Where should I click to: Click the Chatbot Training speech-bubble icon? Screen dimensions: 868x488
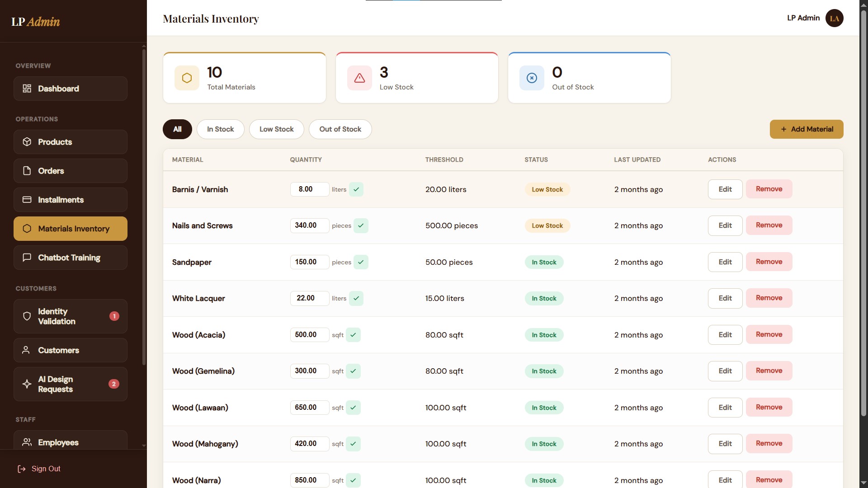pyautogui.click(x=27, y=258)
